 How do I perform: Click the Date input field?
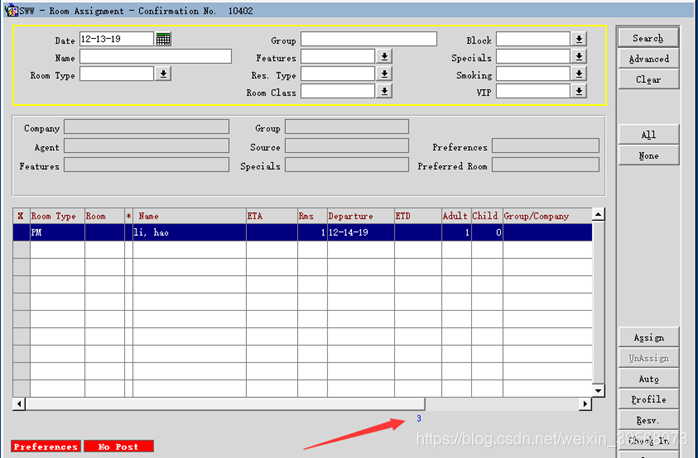pyautogui.click(x=117, y=39)
